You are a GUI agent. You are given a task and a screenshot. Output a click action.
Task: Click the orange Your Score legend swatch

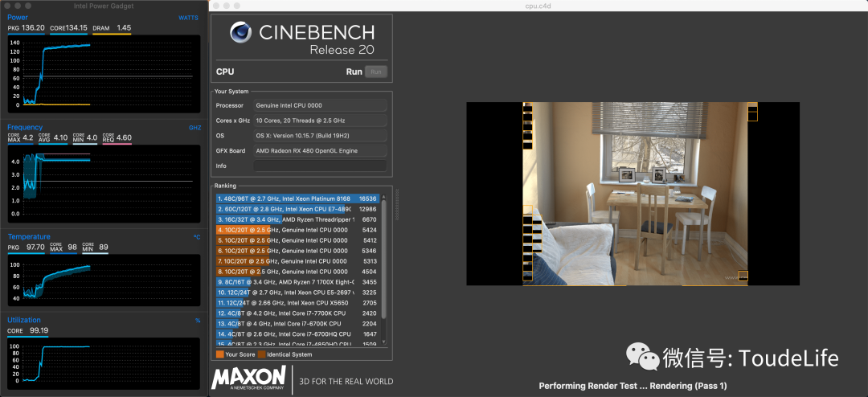(219, 354)
